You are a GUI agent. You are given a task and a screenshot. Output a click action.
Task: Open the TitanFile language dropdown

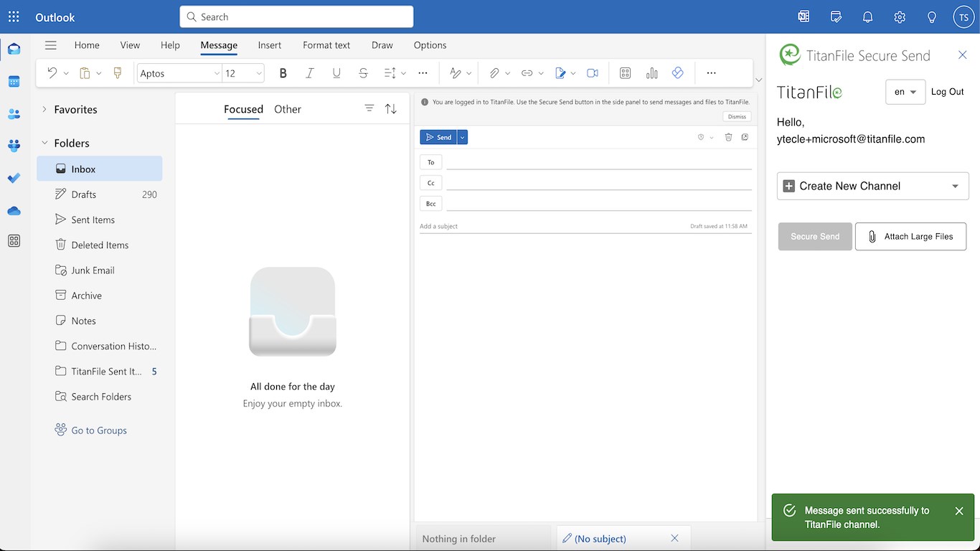pos(906,92)
